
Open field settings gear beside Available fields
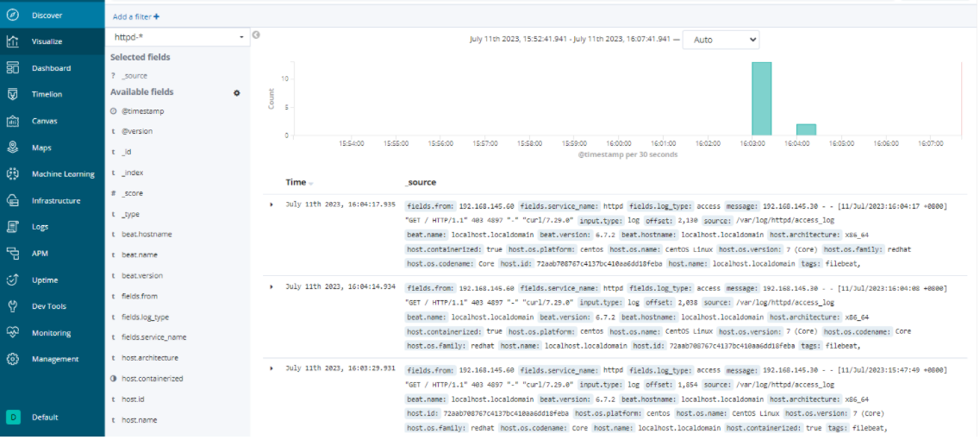click(237, 92)
